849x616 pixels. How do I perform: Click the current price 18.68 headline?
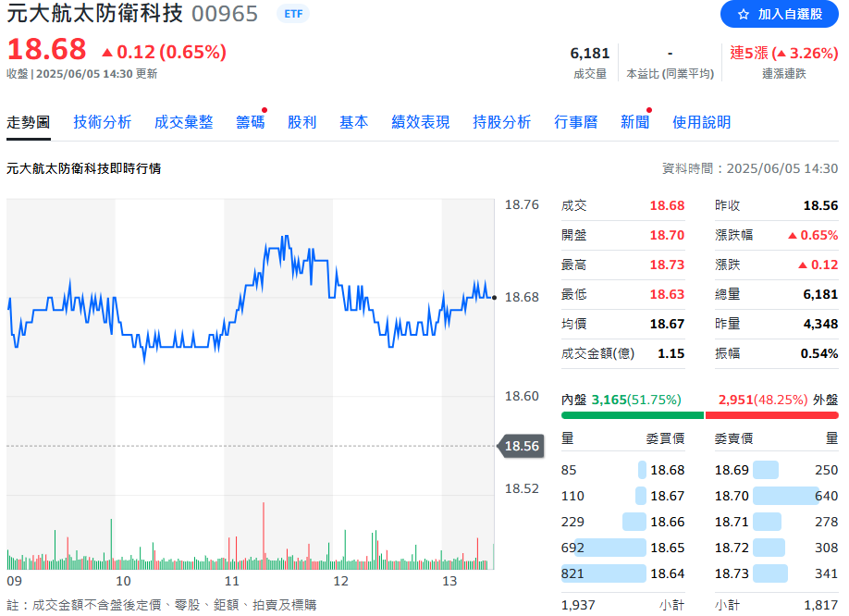point(46,49)
